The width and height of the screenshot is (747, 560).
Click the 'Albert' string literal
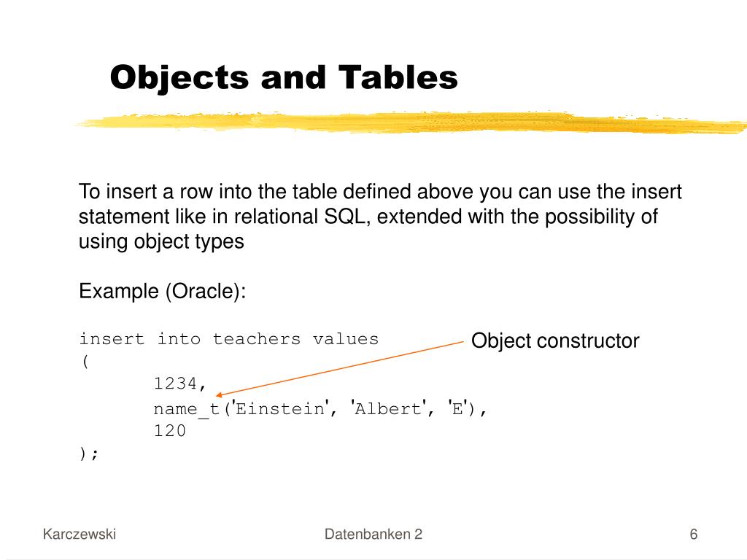(388, 409)
